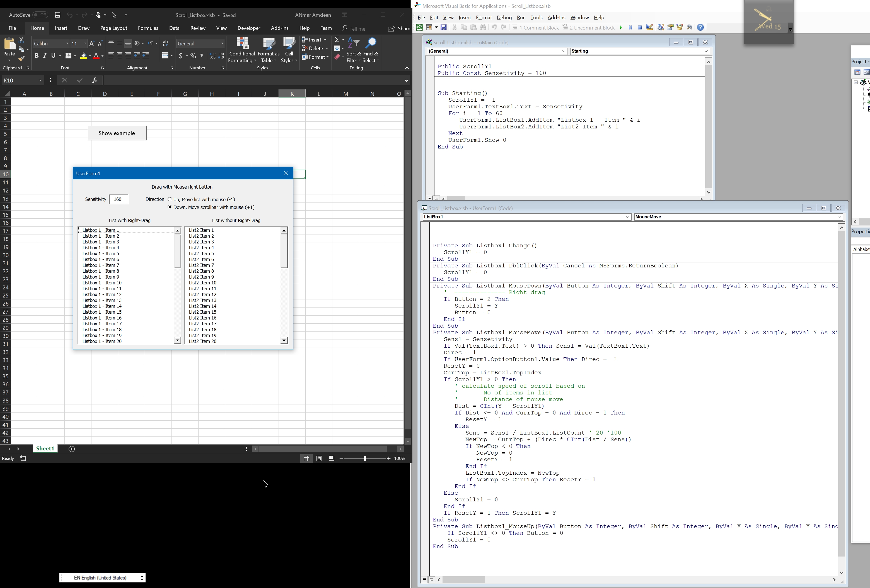Screen dimensions: 870x588
Task: Toggle Design Mode icon in VBA toolbar
Action: tap(650, 28)
